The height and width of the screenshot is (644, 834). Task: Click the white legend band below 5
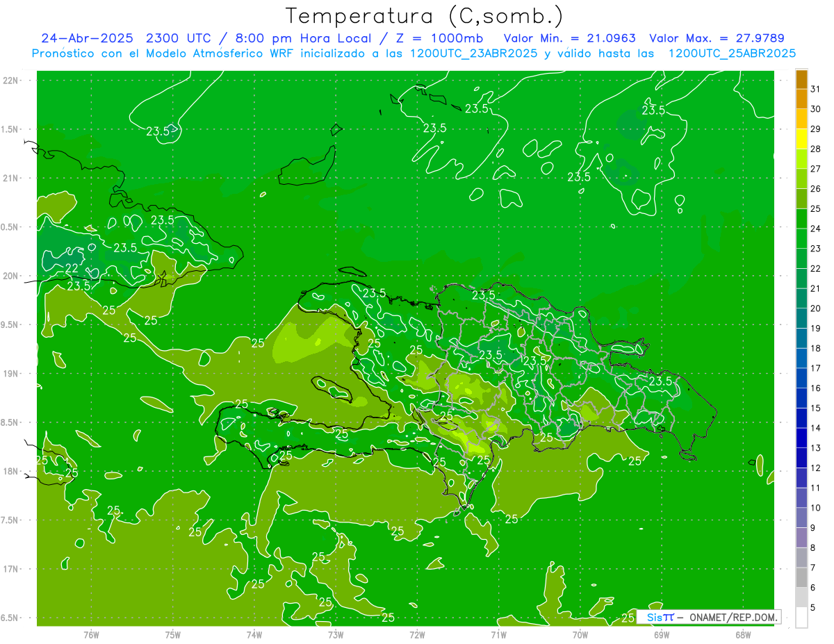(801, 617)
